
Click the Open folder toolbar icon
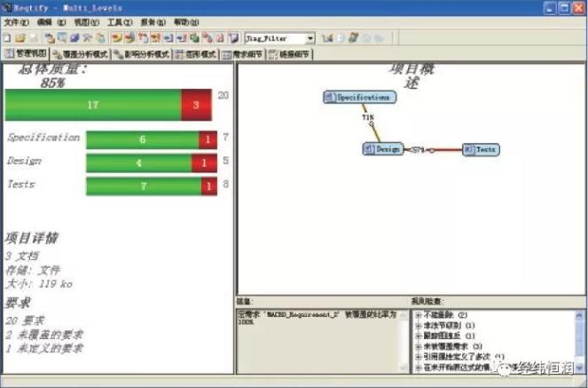click(x=20, y=38)
